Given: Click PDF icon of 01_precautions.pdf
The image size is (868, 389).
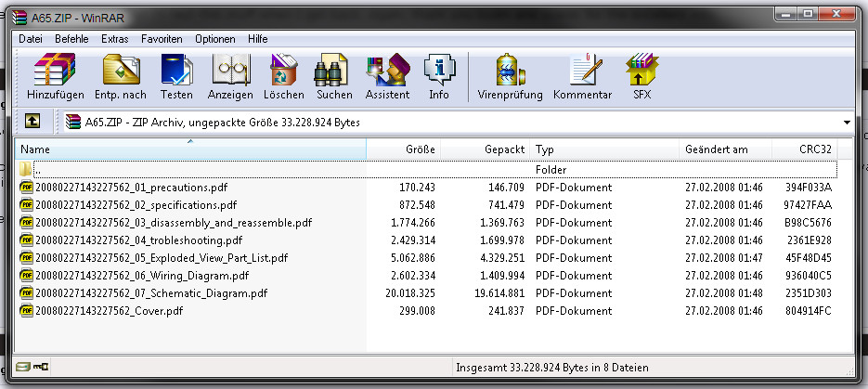Looking at the screenshot, I should click(x=27, y=187).
